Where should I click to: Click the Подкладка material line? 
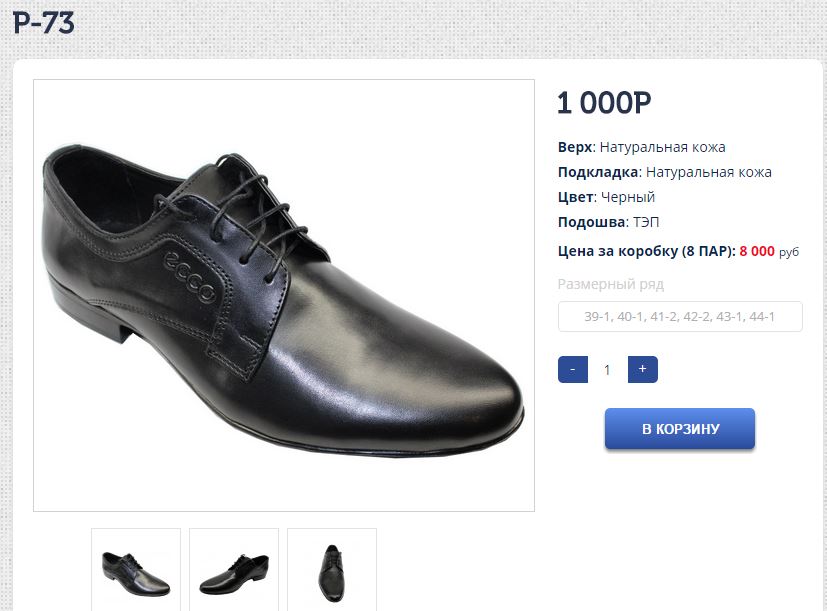[664, 172]
